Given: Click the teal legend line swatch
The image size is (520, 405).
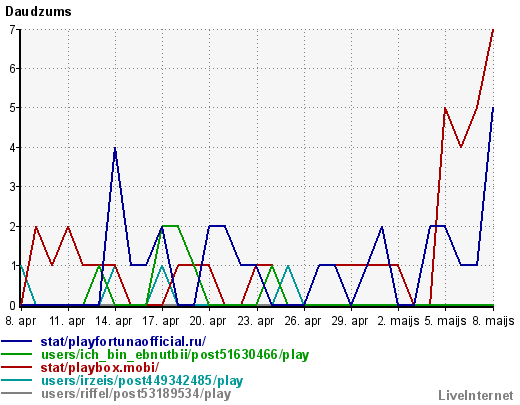Looking at the screenshot, I should (17, 380).
